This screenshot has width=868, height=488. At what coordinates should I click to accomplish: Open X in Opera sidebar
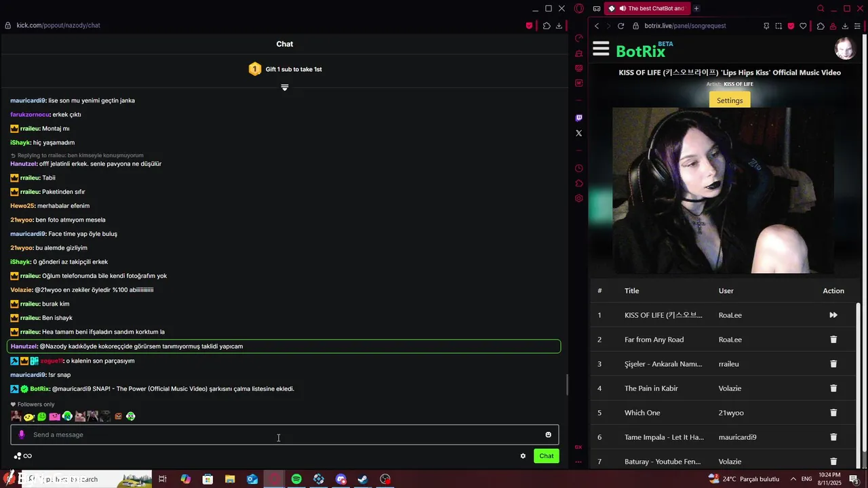point(578,134)
